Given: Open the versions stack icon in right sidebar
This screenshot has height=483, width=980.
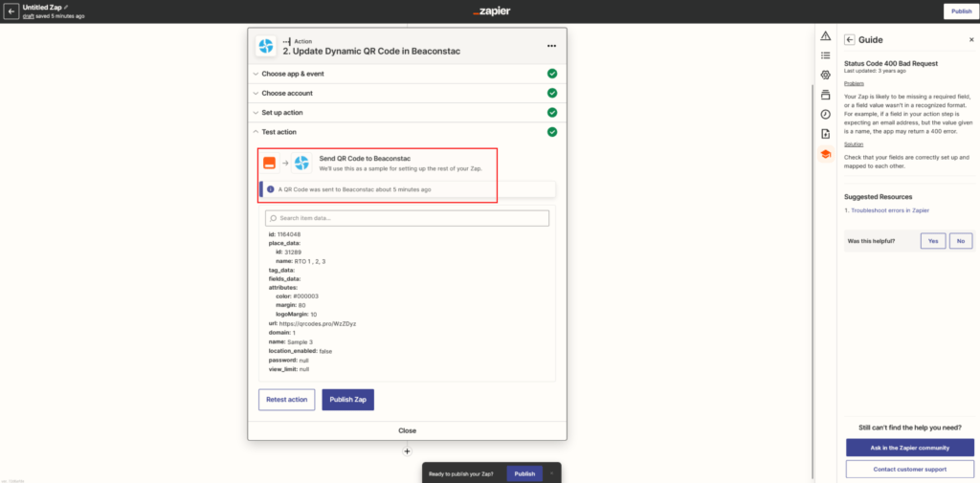Looking at the screenshot, I should click(x=826, y=95).
